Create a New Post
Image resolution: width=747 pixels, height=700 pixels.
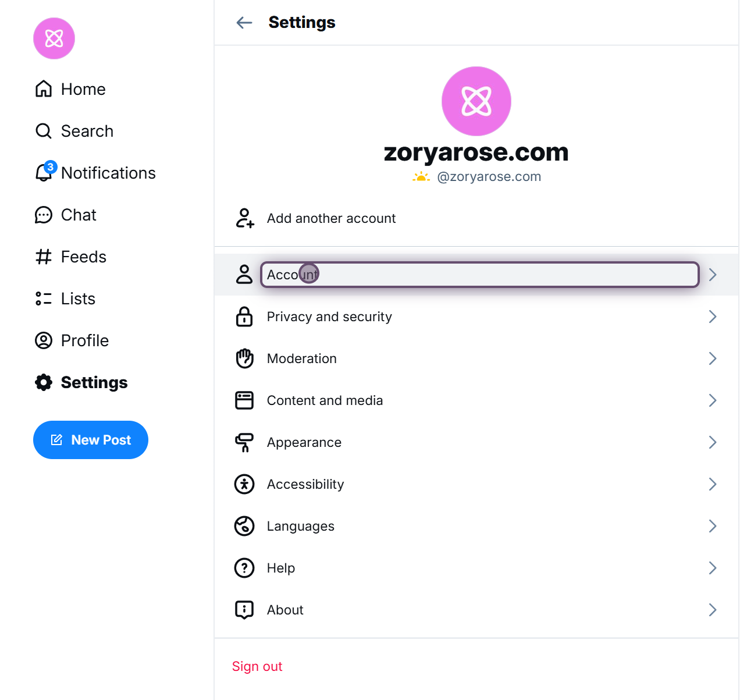point(91,440)
